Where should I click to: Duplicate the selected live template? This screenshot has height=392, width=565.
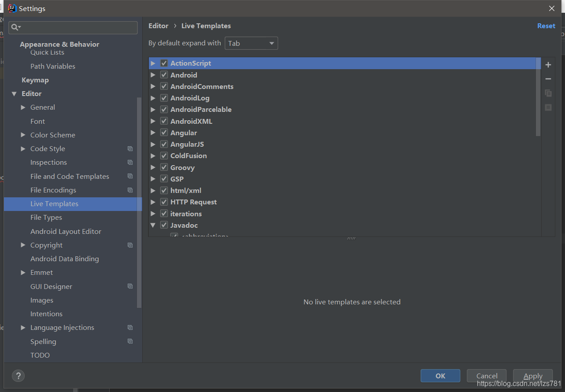548,93
